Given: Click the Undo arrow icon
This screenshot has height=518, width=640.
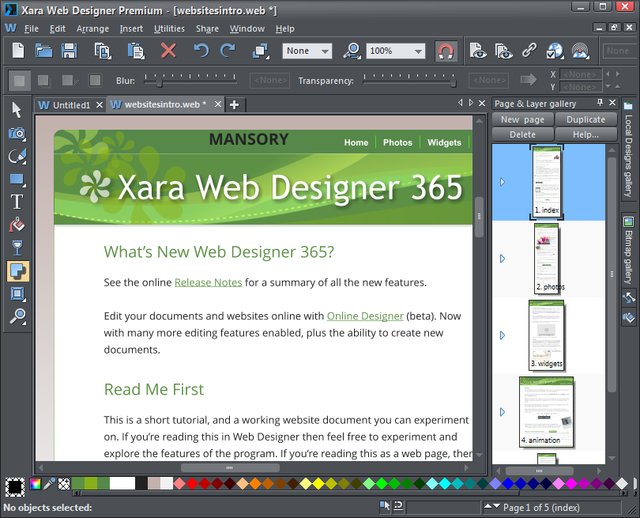Looking at the screenshot, I should coord(201,51).
